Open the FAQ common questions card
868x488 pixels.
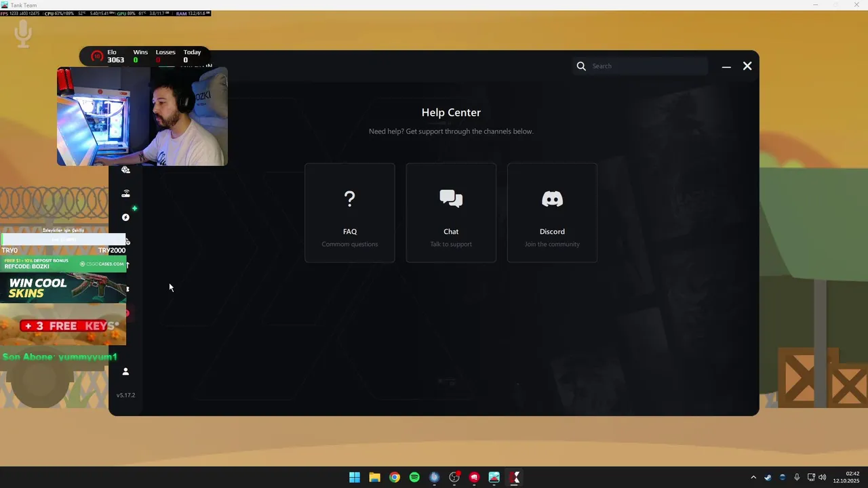click(x=350, y=213)
